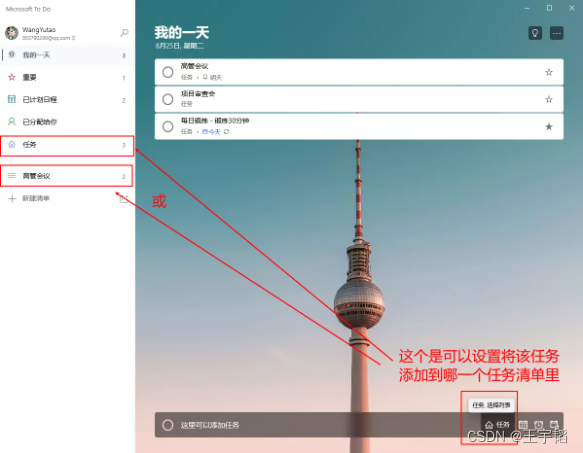This screenshot has height=453, width=583.
Task: Star the 高管会议 task as important
Action: tap(548, 72)
